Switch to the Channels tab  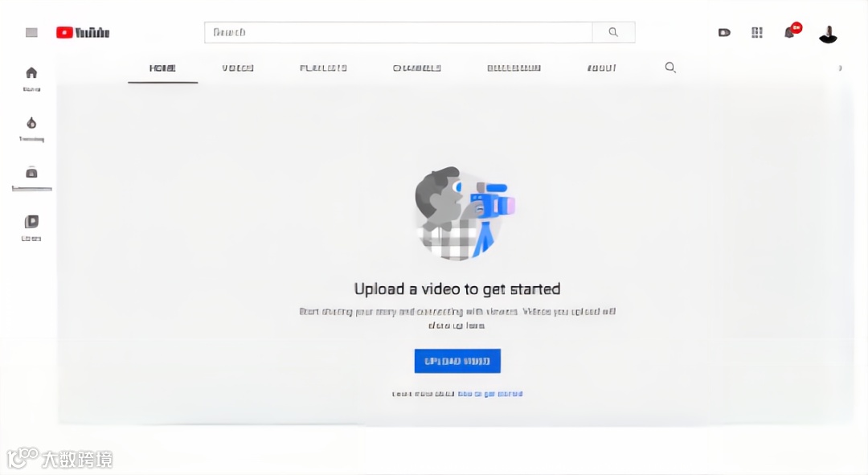(x=417, y=68)
